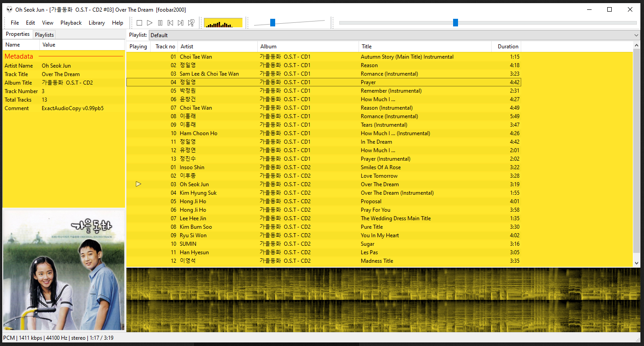This screenshot has width=644, height=346.
Task: Click the Value column header in Properties
Action: click(x=82, y=45)
